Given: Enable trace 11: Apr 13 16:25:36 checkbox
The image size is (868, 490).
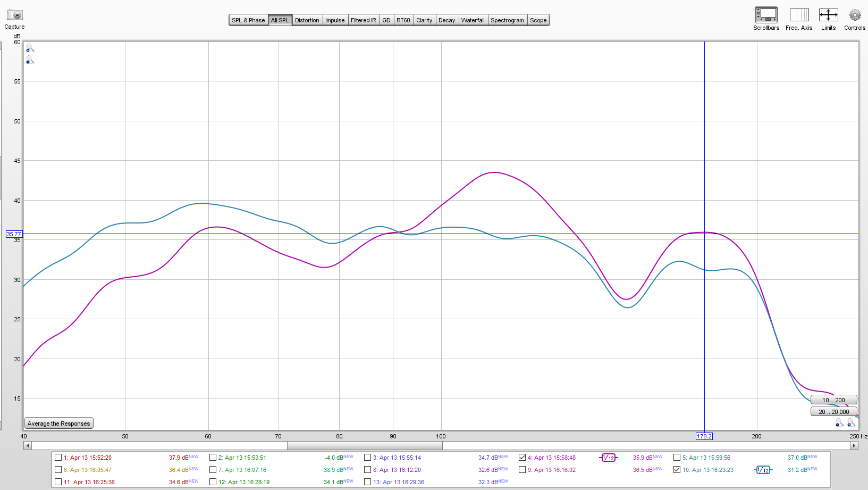Looking at the screenshot, I should tap(58, 482).
